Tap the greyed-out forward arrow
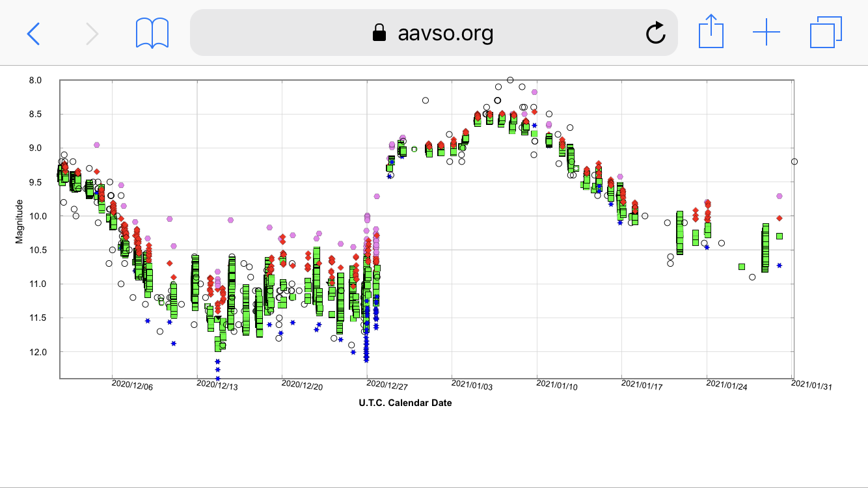The image size is (868, 488). pos(92,33)
